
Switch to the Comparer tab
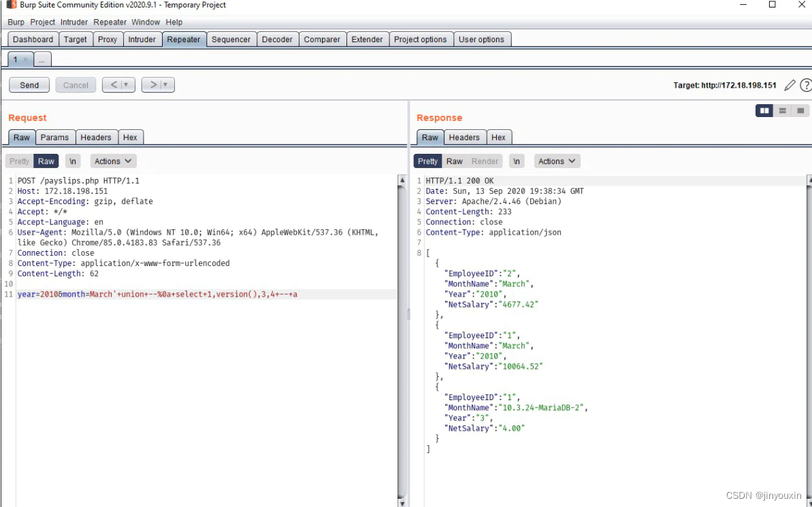point(322,39)
